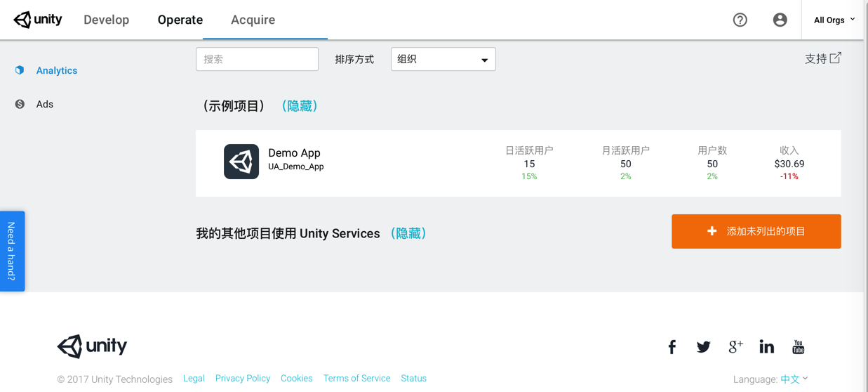The height and width of the screenshot is (392, 868).
Task: Open the LinkedIn icon in footer
Action: pos(766,346)
